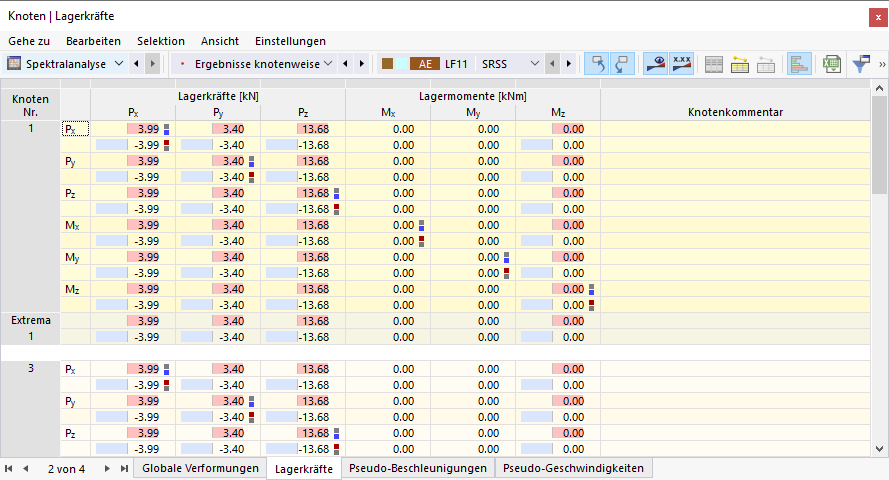The width and height of the screenshot is (889, 480).
Task: Select Px row label for Knoten 1
Action: tap(75, 129)
